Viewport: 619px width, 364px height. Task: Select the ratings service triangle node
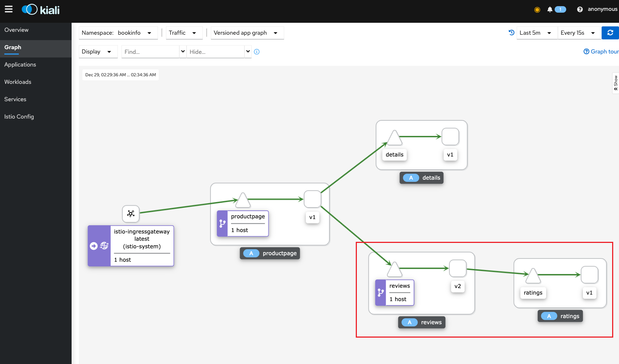click(x=533, y=276)
